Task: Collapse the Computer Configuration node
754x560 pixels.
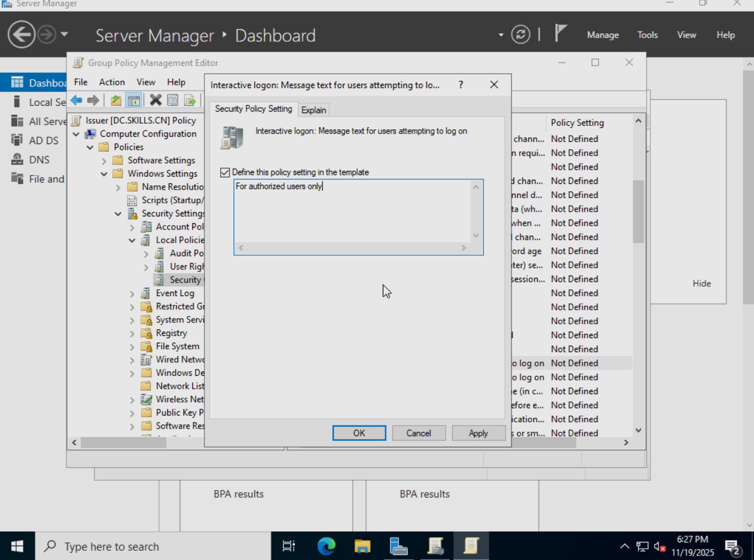Action: point(76,134)
